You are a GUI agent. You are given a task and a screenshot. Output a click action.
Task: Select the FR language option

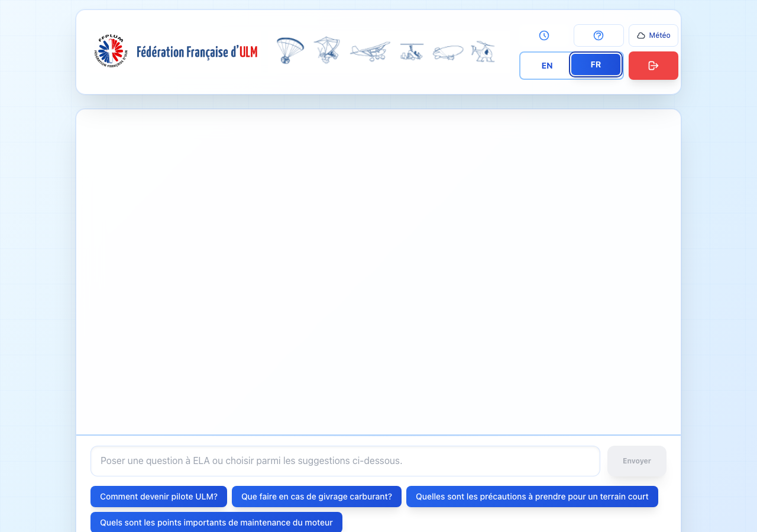(596, 65)
